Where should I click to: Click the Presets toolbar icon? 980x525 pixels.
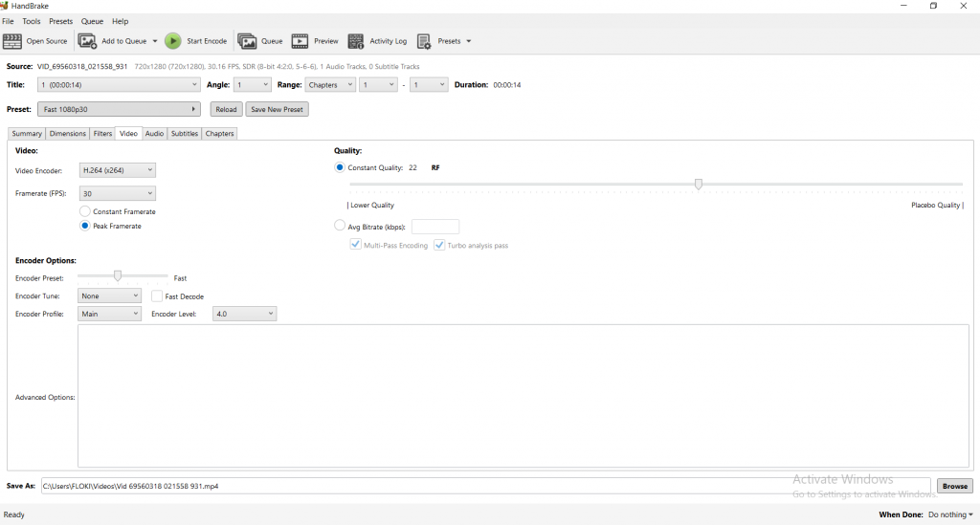pyautogui.click(x=424, y=41)
